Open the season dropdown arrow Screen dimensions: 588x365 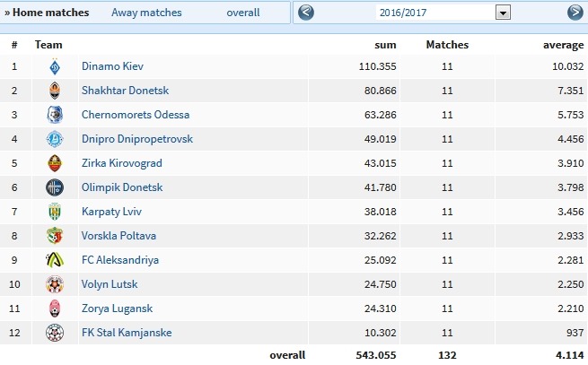pos(503,13)
